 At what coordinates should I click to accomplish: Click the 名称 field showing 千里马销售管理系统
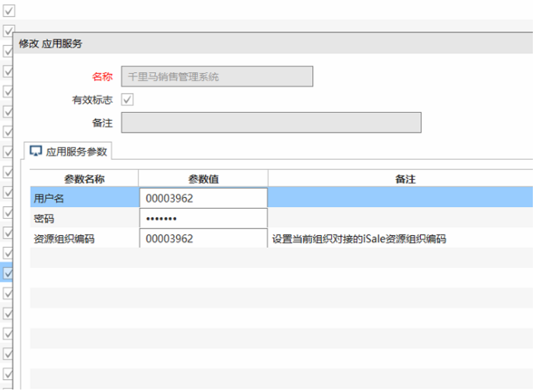click(x=217, y=77)
